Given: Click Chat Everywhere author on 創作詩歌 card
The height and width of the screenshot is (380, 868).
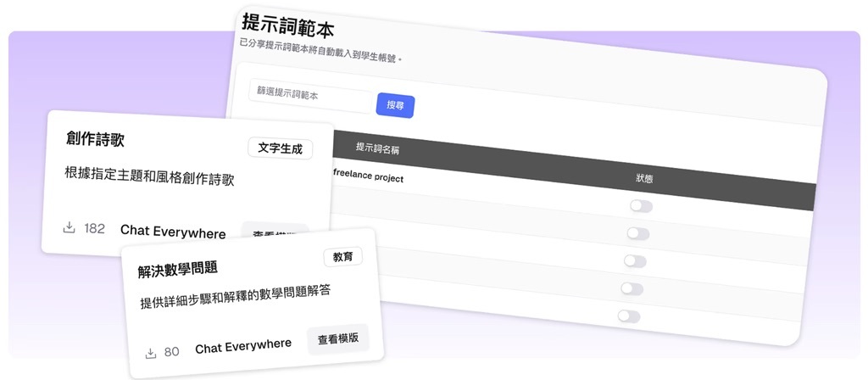Looking at the screenshot, I should pos(173,232).
